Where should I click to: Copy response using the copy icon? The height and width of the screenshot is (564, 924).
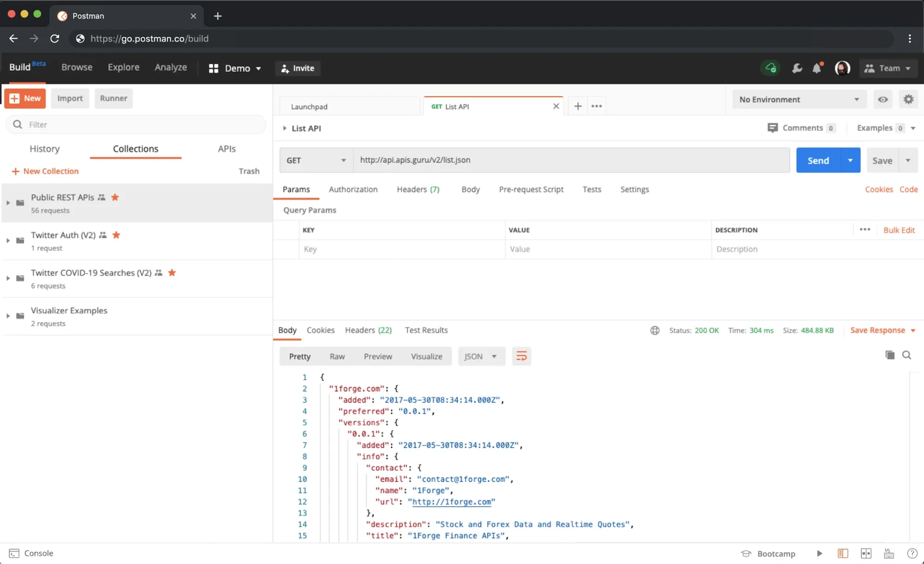pos(890,355)
